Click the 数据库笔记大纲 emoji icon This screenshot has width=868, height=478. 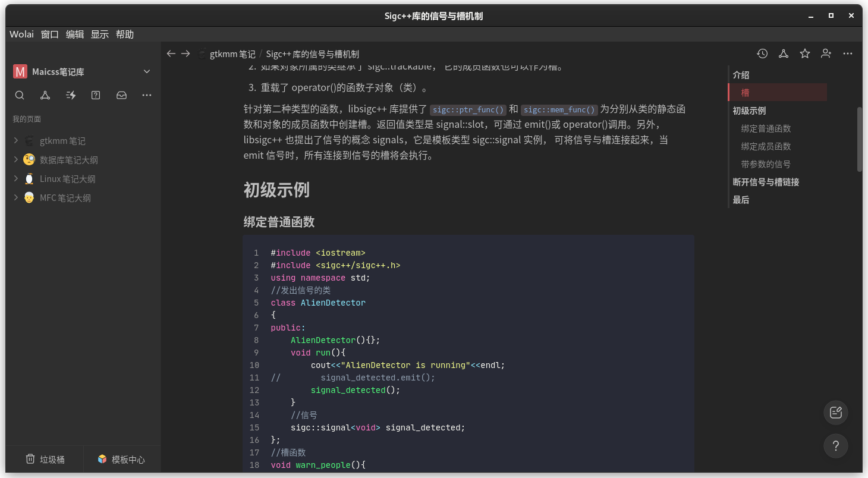(29, 160)
